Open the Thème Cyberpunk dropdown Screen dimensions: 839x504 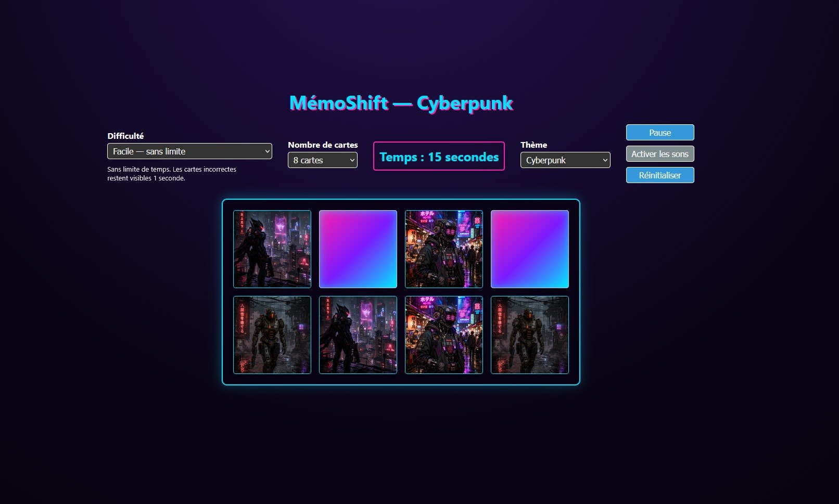[565, 160]
